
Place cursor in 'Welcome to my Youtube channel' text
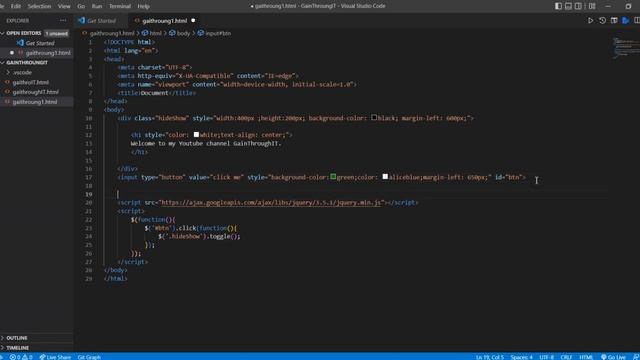tap(181, 143)
